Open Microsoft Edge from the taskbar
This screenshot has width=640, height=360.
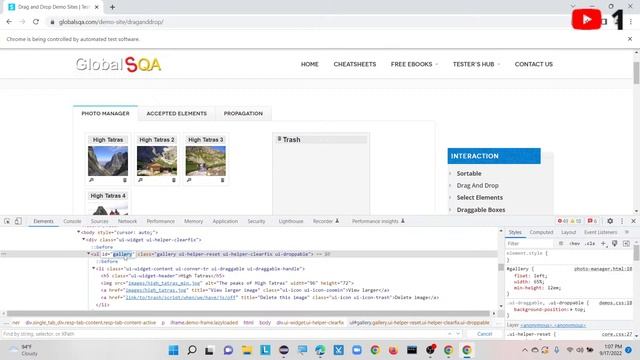[x=320, y=350]
